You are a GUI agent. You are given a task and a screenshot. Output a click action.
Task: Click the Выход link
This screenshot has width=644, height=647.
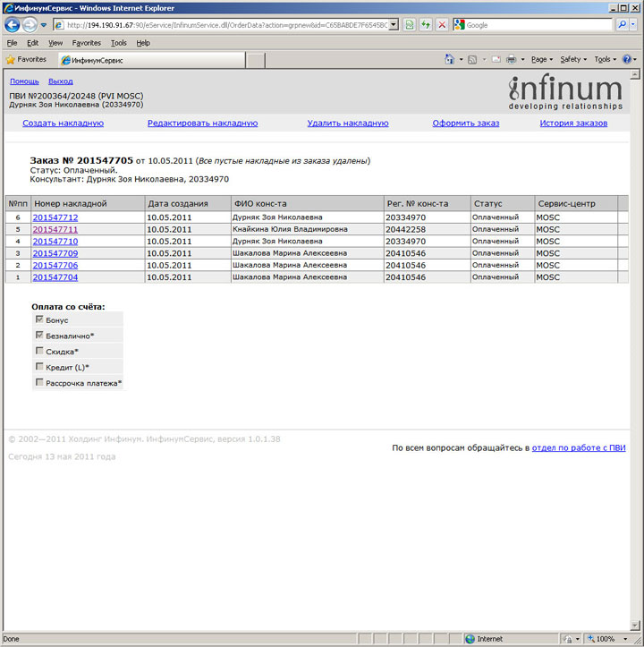point(61,81)
